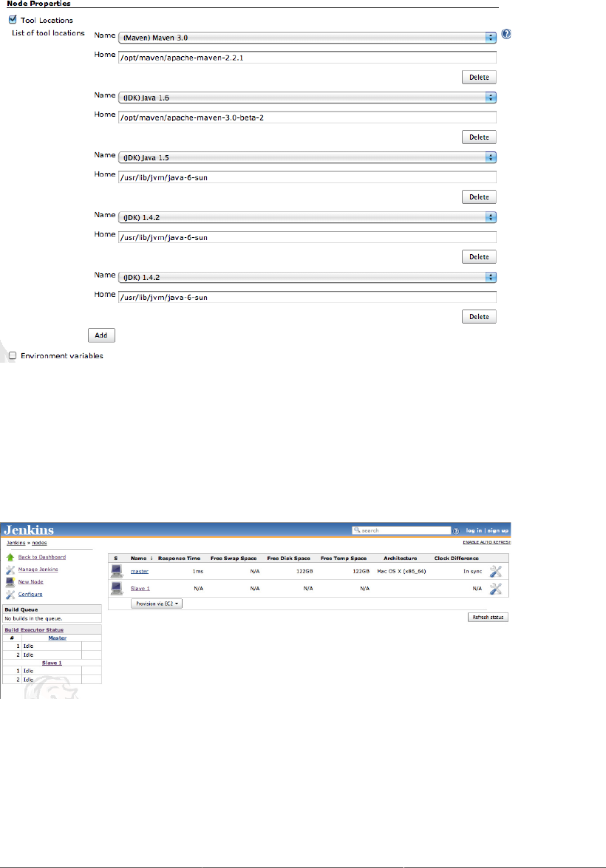The image size is (606, 868).
Task: Click the Mac OS X (x86_64) architecture cell
Action: pyautogui.click(x=401, y=571)
